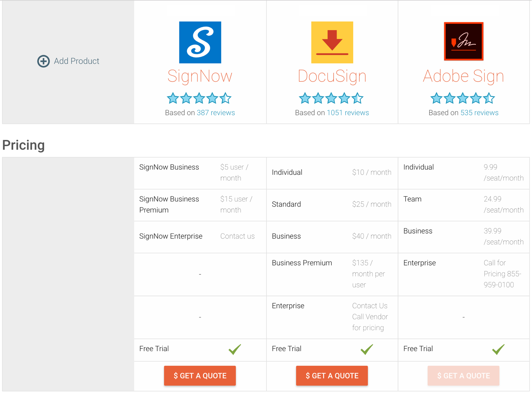Image resolution: width=532 pixels, height=393 pixels.
Task: Click SignNow's star rating
Action: pos(199,98)
